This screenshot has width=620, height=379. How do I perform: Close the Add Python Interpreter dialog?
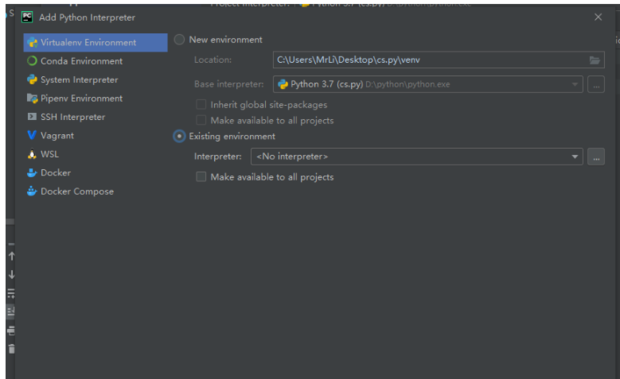pyautogui.click(x=598, y=17)
